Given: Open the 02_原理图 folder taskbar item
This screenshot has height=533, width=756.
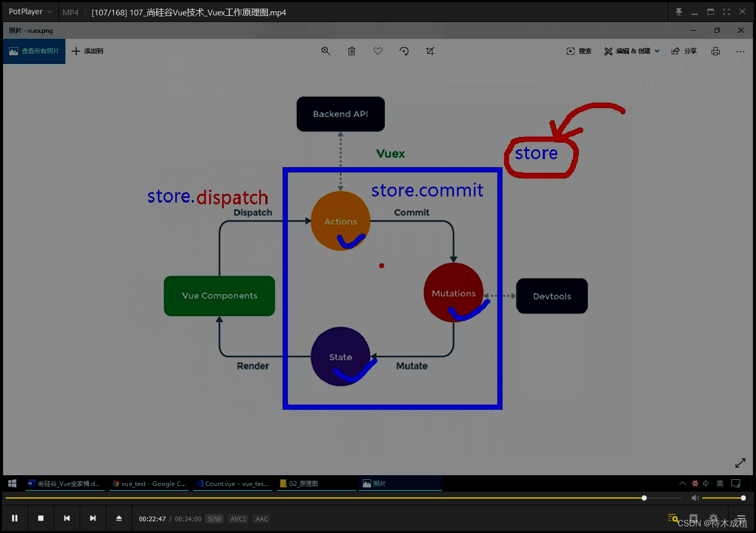Looking at the screenshot, I should (x=316, y=483).
